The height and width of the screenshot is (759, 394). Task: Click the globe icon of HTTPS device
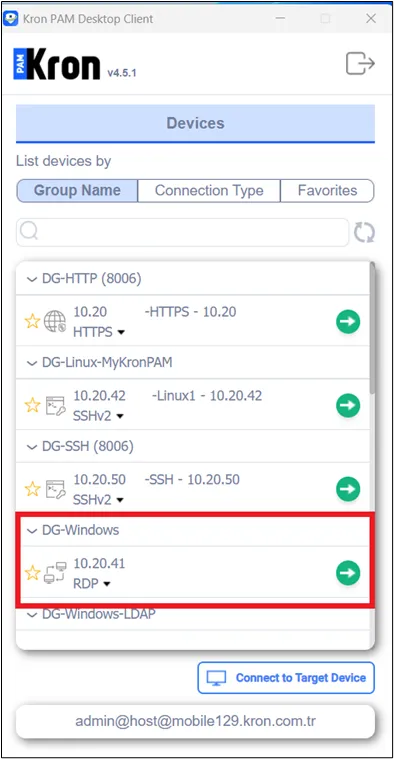click(x=55, y=321)
